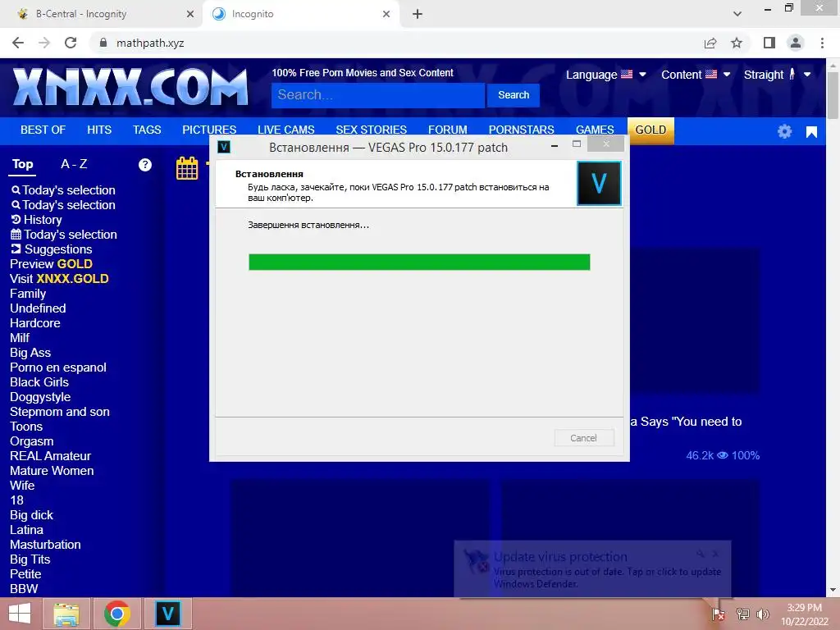Viewport: 840px width, 630px height.
Task: Open the BEST OF menu item
Action: (x=43, y=130)
